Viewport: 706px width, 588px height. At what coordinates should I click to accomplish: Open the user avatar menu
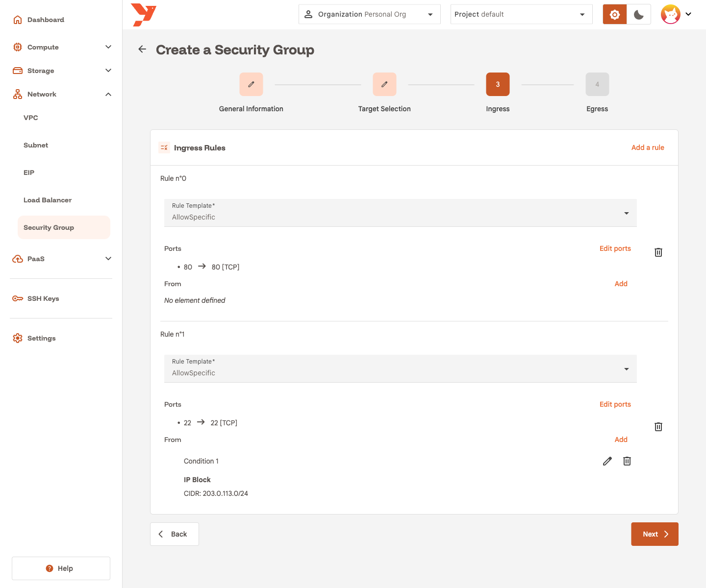pos(676,15)
